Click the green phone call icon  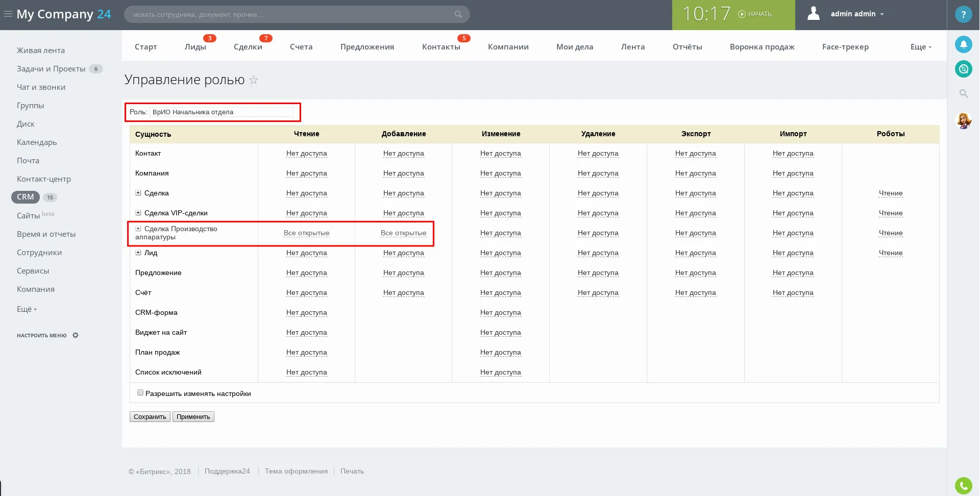(x=963, y=485)
